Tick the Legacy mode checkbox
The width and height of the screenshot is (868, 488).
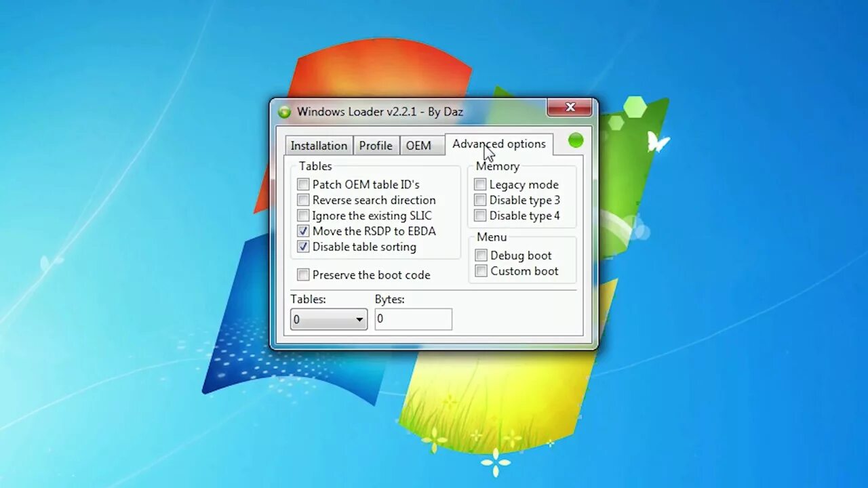tap(480, 184)
